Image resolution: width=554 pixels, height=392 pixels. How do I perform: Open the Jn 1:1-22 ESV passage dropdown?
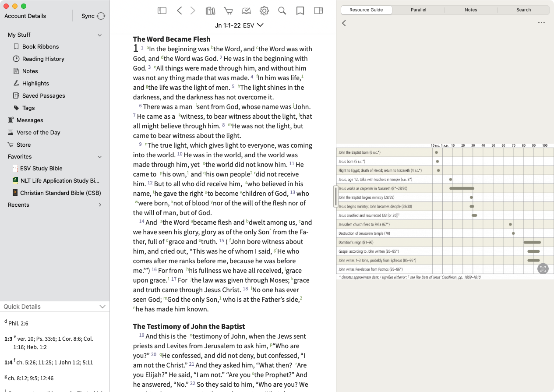pos(239,25)
